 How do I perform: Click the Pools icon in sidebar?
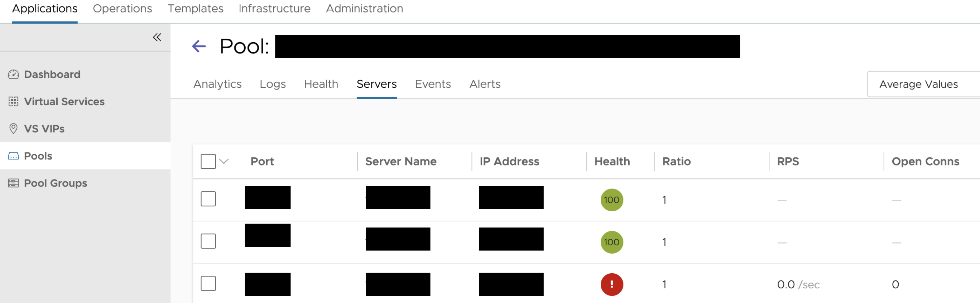13,156
